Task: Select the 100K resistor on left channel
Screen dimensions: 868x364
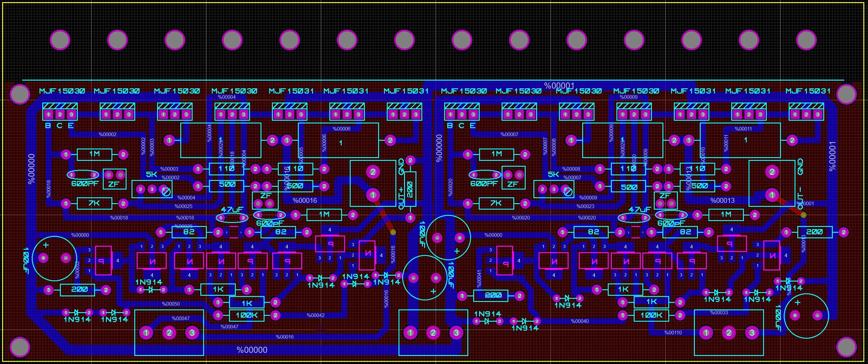Action: coord(247,316)
